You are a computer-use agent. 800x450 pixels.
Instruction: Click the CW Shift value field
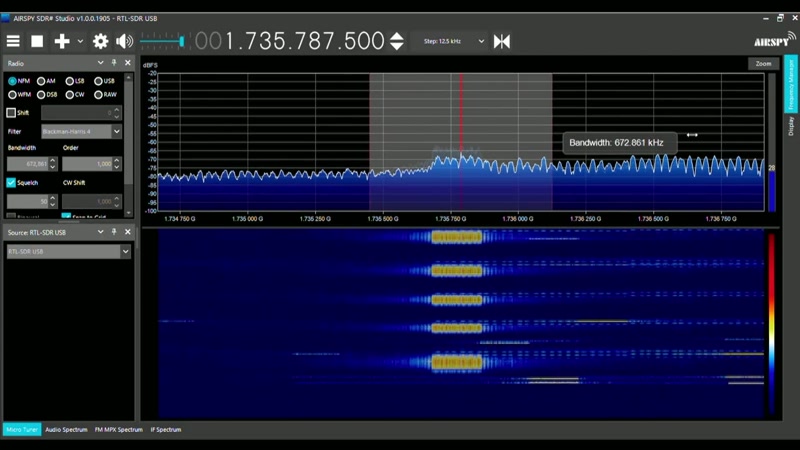87,202
